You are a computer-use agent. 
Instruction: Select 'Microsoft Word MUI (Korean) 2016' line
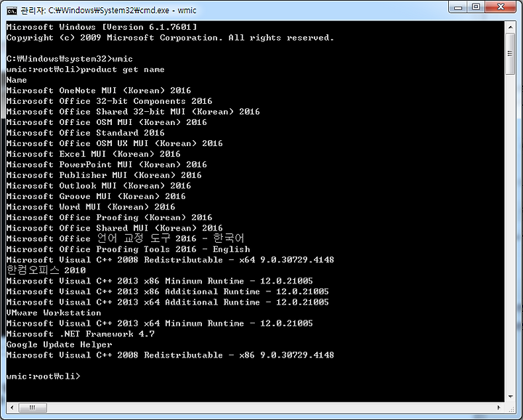tap(91, 207)
